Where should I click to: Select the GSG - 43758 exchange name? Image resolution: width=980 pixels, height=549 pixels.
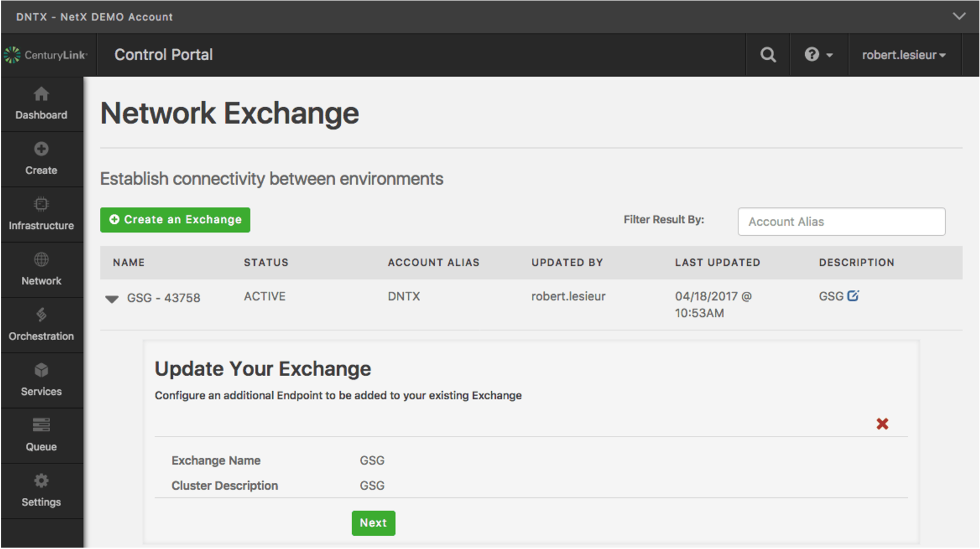click(x=164, y=298)
